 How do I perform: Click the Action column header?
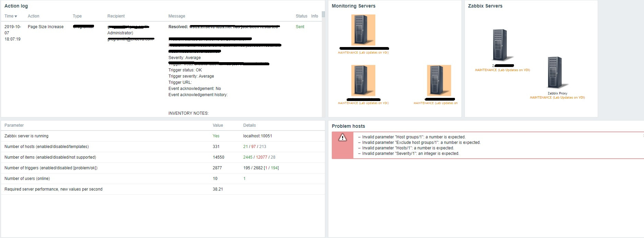33,16
